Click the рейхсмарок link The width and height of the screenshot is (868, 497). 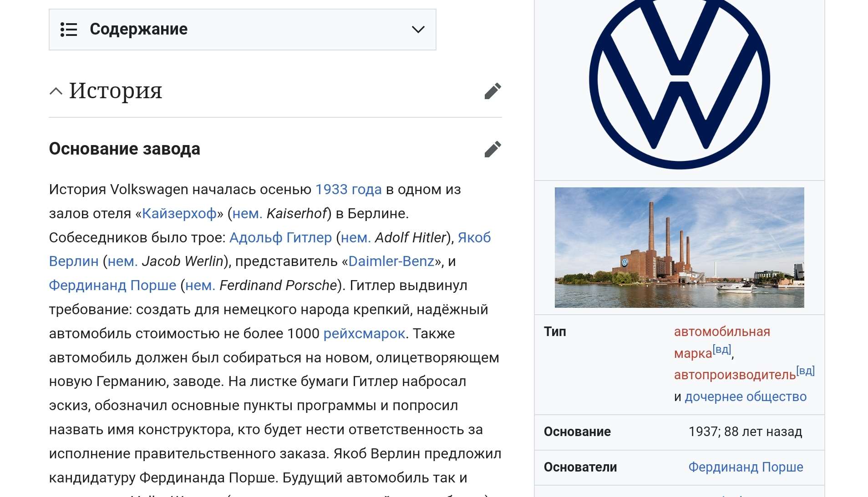[x=364, y=334]
